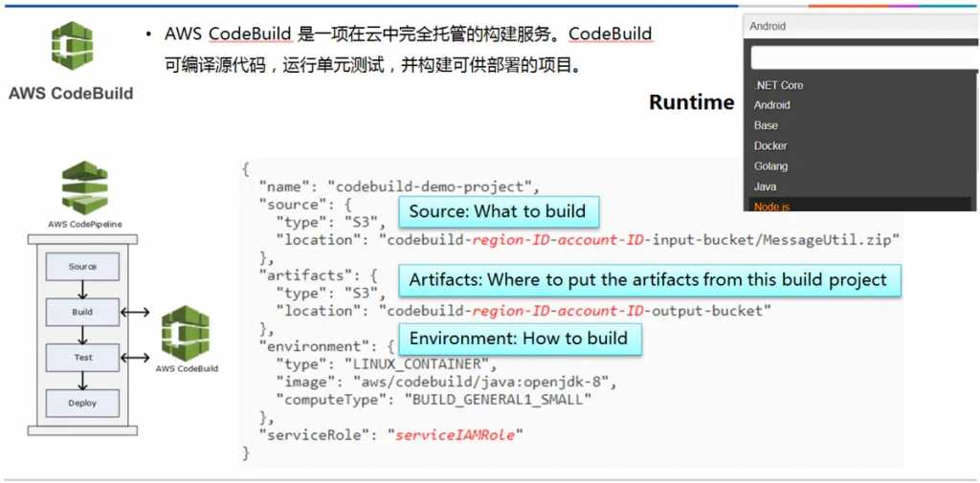This screenshot has width=980, height=483.
Task: Click the Source stage box
Action: pos(82,267)
